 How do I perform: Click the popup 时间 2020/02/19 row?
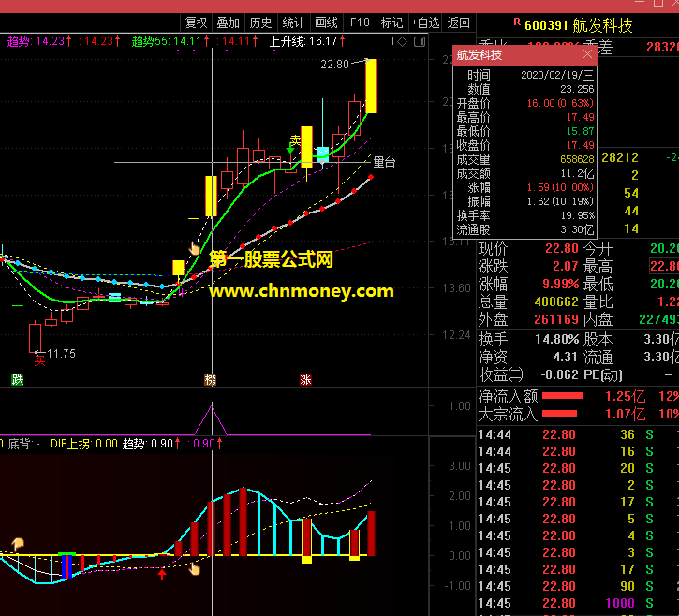point(524,75)
